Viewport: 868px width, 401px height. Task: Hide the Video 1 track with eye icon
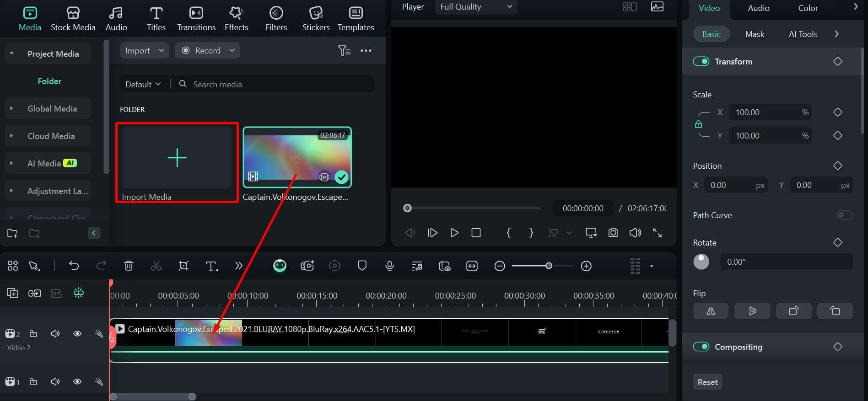pos(77,381)
